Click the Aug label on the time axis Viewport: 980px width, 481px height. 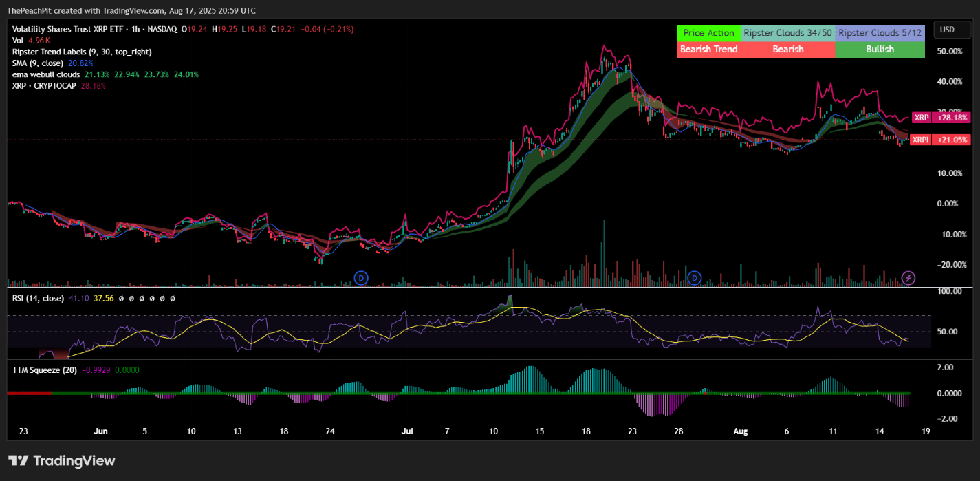(x=740, y=431)
